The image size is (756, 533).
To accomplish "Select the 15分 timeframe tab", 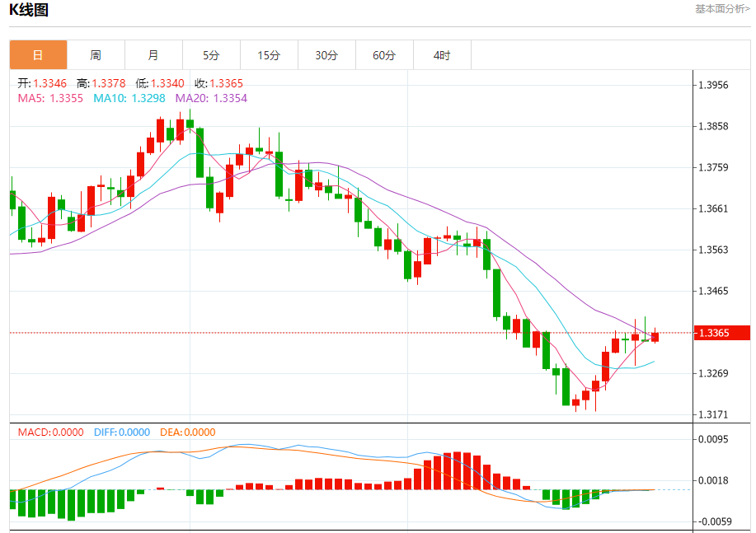I will click(x=269, y=55).
